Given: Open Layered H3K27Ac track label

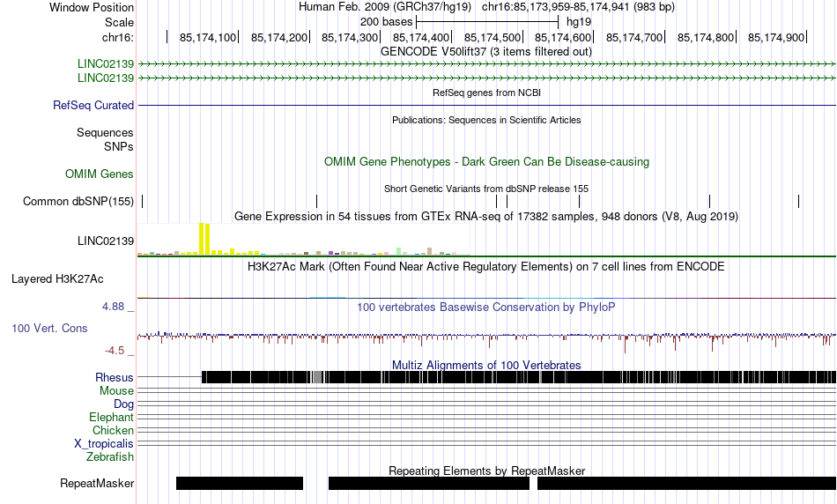Looking at the screenshot, I should (x=57, y=278).
